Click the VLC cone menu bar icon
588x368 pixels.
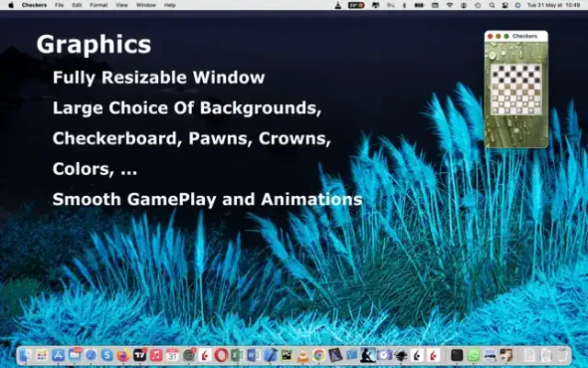[x=340, y=5]
